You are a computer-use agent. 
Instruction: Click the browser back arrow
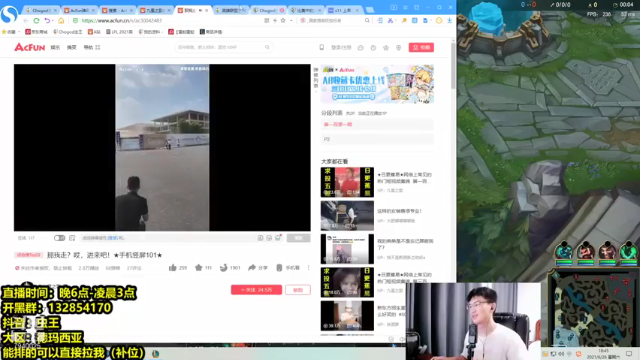point(26,20)
